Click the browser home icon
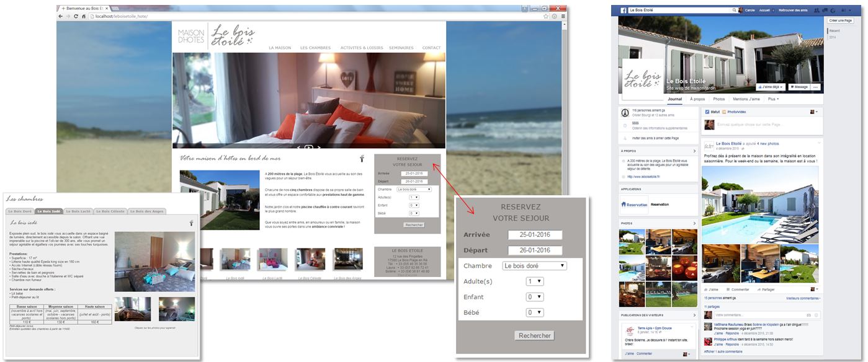This screenshot has width=868, height=362. 84,16
